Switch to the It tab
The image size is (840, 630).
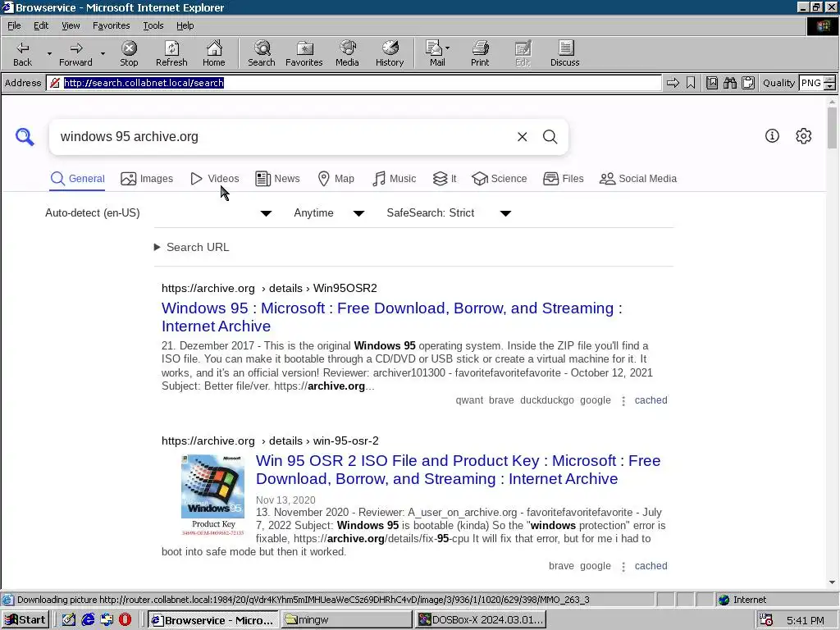click(x=445, y=178)
